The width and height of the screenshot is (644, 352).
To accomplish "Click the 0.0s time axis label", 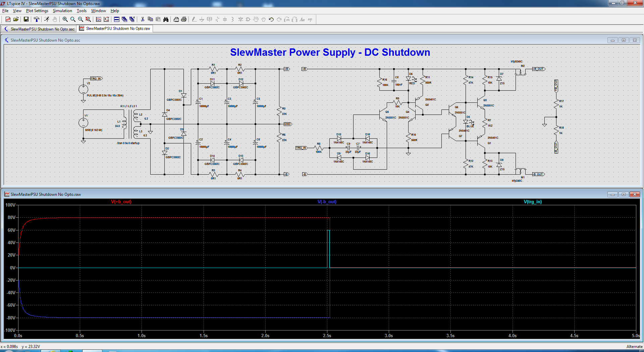I will tap(18, 336).
